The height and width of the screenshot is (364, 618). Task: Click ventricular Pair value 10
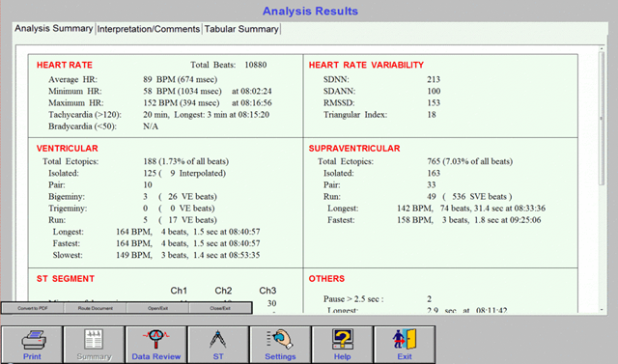[x=148, y=184]
